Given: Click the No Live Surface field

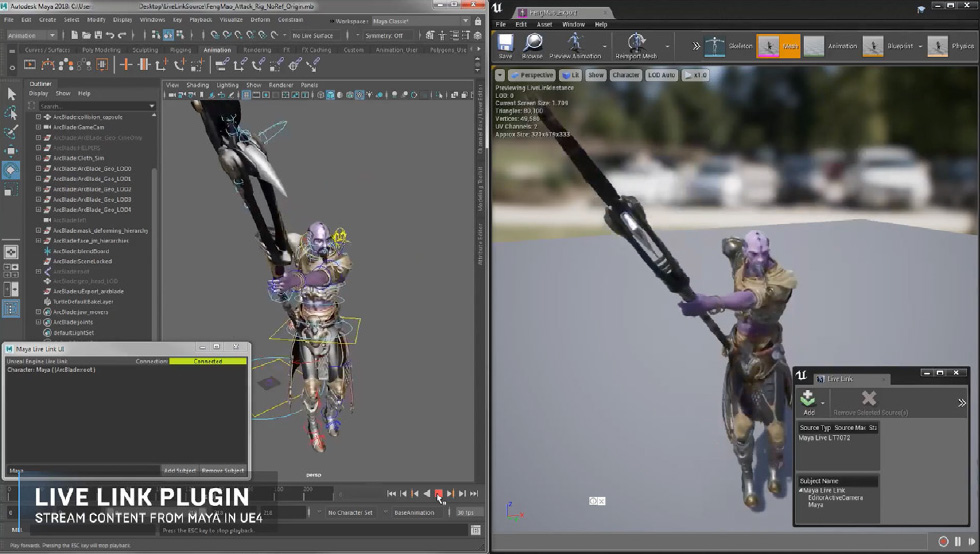Looking at the screenshot, I should click(x=315, y=36).
